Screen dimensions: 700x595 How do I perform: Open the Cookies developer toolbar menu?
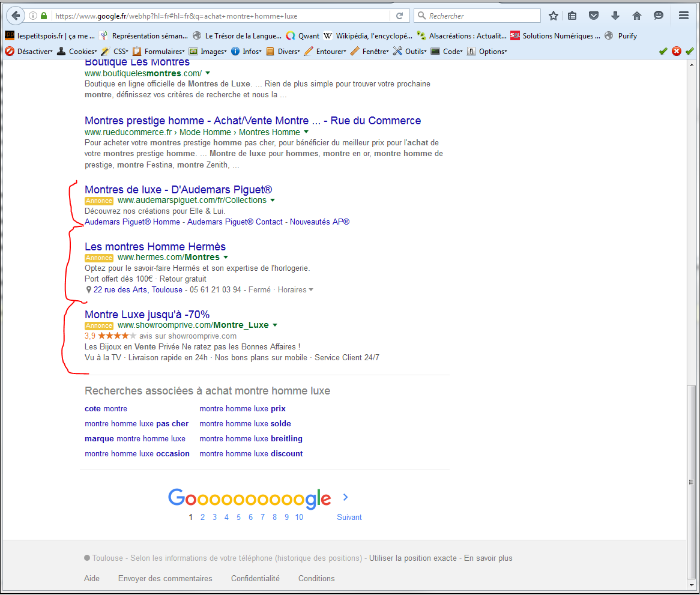pos(77,51)
